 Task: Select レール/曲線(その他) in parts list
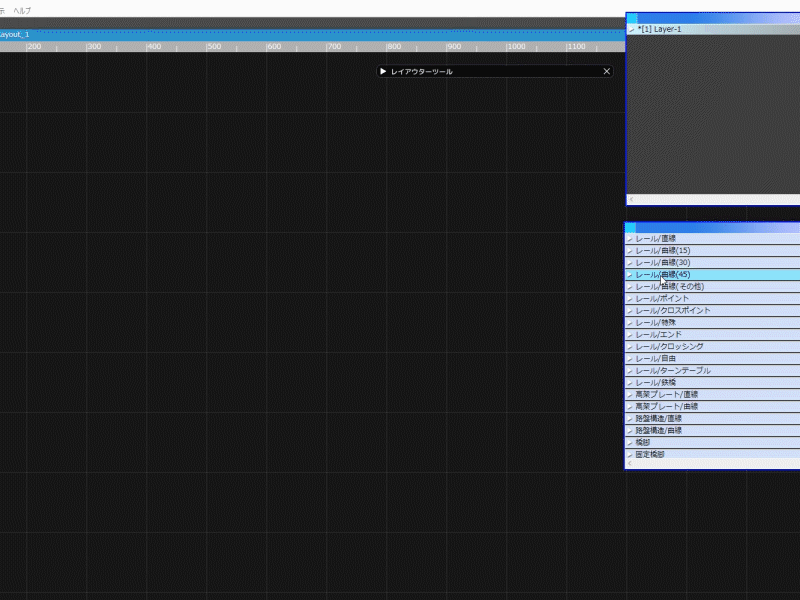tap(670, 286)
